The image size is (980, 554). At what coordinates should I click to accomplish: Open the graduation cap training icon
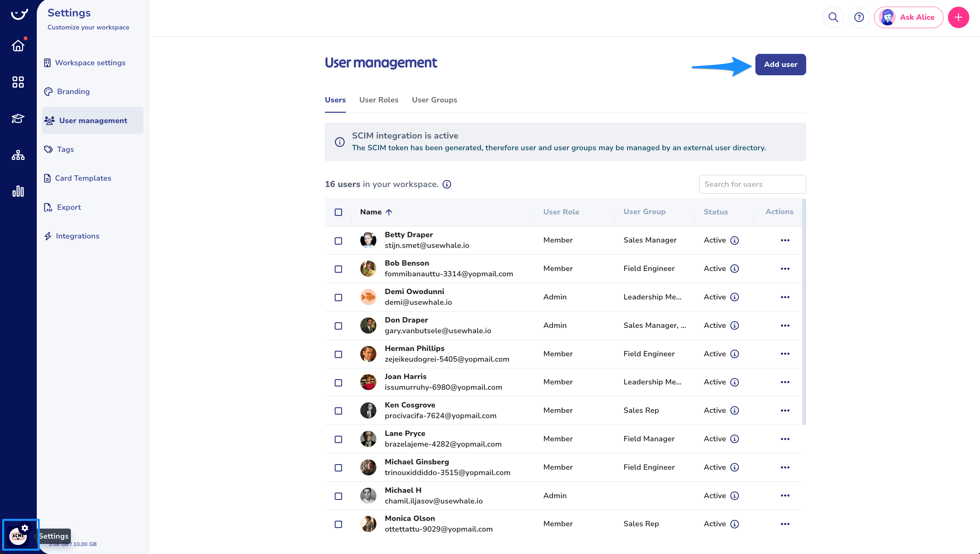click(18, 118)
